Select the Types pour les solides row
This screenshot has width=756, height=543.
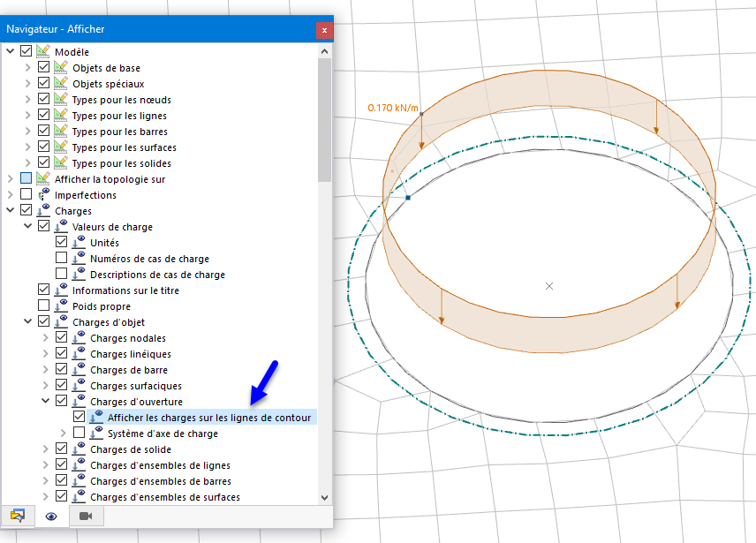point(122,163)
